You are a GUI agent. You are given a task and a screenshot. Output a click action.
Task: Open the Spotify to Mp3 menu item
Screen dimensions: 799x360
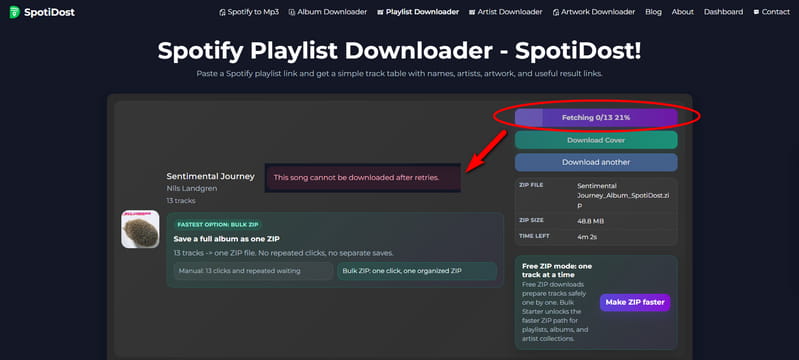[253, 12]
